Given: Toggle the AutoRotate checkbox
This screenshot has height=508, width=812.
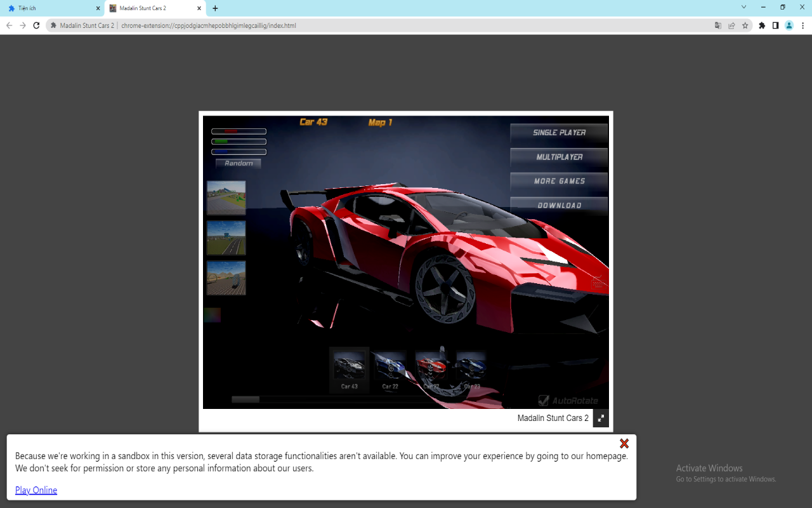Looking at the screenshot, I should point(544,401).
